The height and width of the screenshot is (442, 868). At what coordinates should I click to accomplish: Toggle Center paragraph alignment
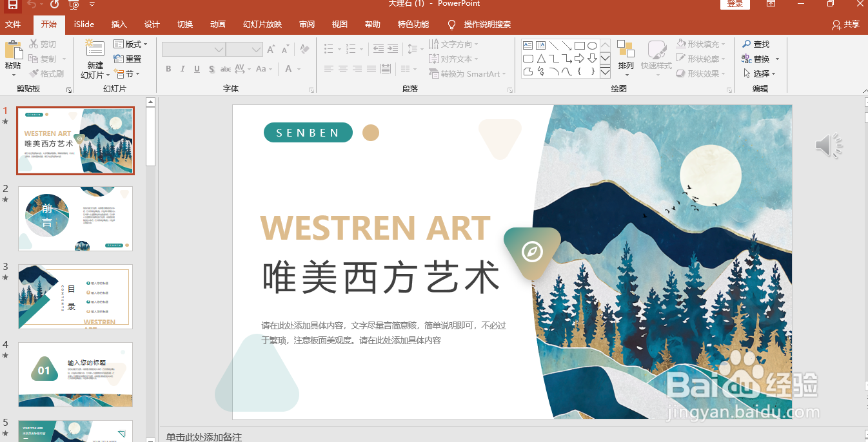pos(343,69)
